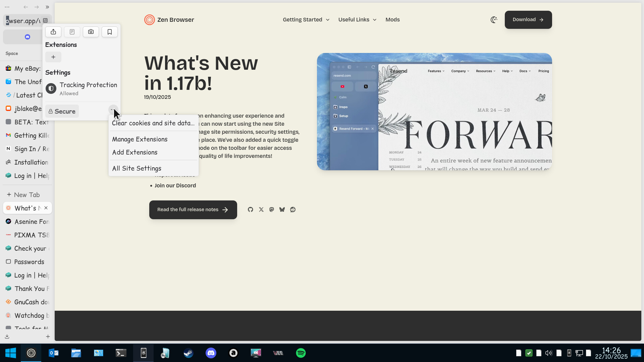Expand the toolbar overflow chevrons
The image size is (644, 362).
click(47, 7)
